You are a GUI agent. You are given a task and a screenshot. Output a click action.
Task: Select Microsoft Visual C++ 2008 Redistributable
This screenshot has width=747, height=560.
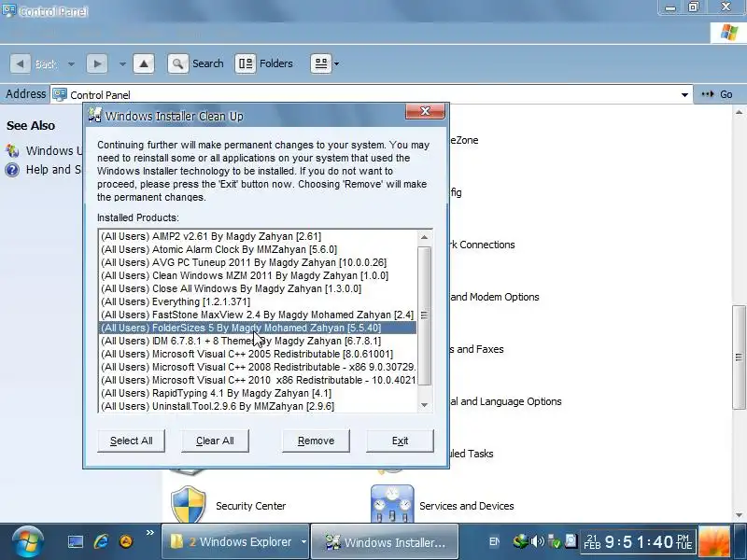click(x=258, y=367)
